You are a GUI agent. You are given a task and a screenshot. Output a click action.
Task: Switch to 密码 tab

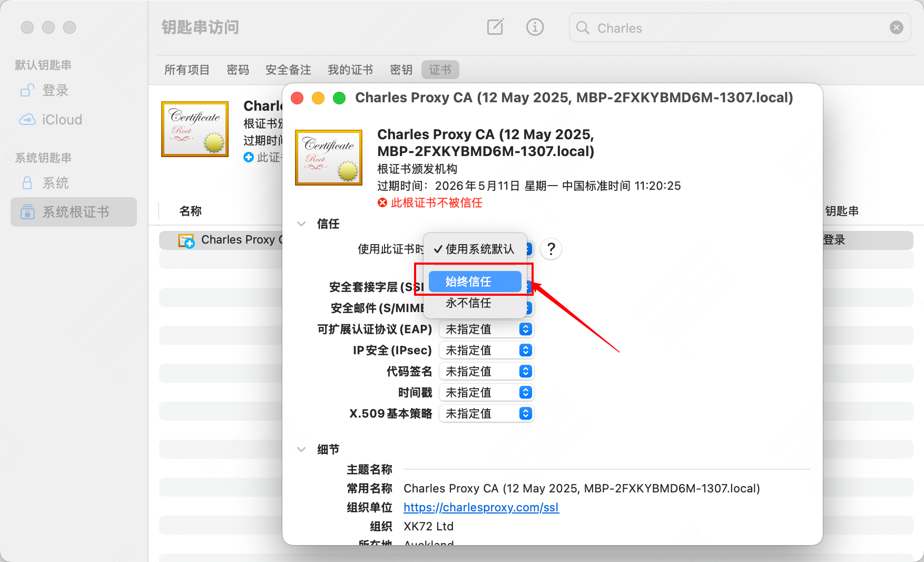pyautogui.click(x=238, y=70)
